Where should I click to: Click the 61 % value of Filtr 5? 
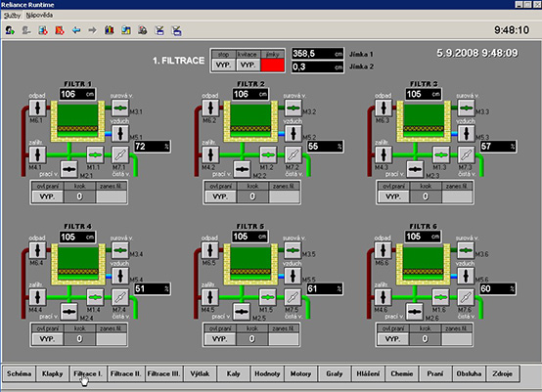tap(324, 288)
